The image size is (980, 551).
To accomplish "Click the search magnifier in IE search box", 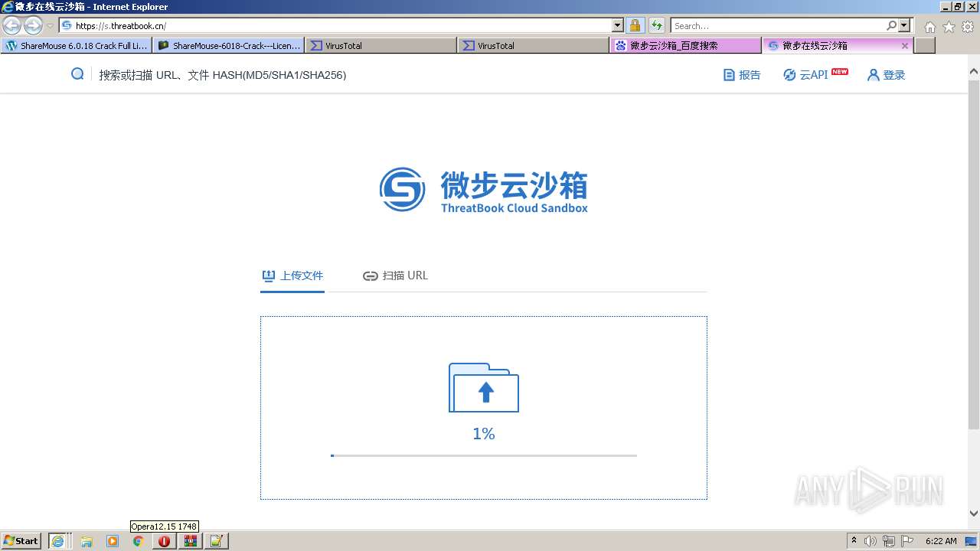I will (x=891, y=25).
